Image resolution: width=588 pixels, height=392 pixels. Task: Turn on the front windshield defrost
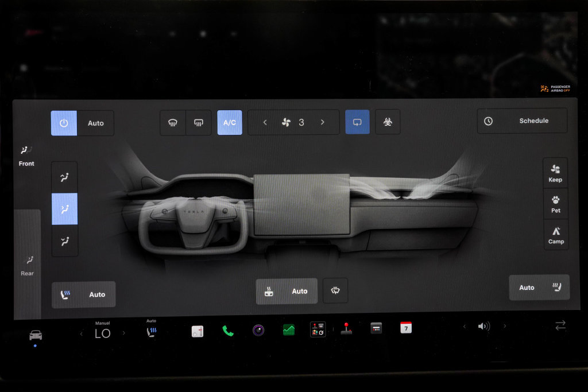pyautogui.click(x=172, y=123)
